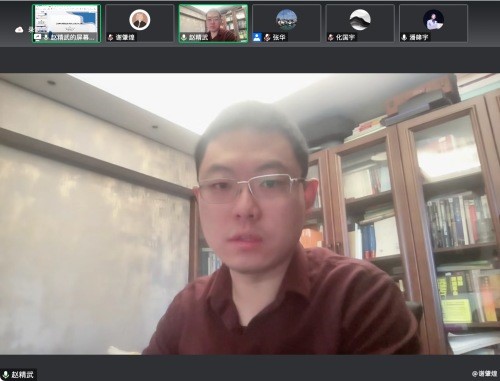Click 化国宇's ink-painting avatar

pyautogui.click(x=360, y=20)
